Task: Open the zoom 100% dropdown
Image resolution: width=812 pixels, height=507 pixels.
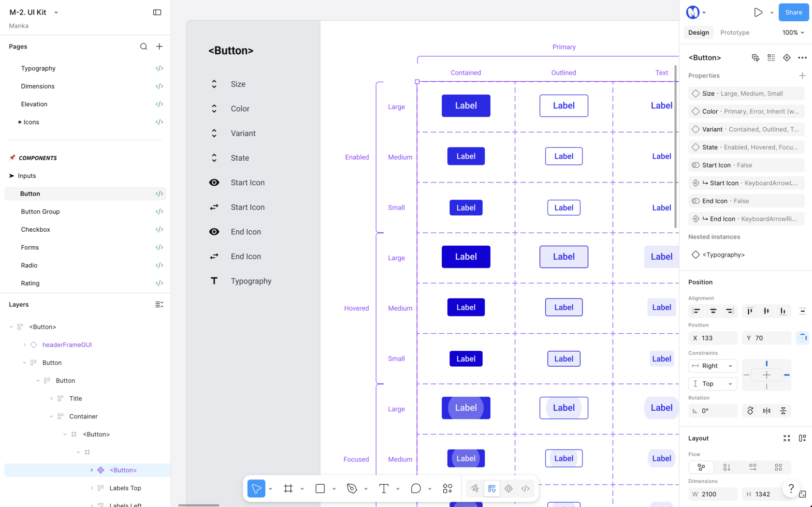Action: click(793, 32)
